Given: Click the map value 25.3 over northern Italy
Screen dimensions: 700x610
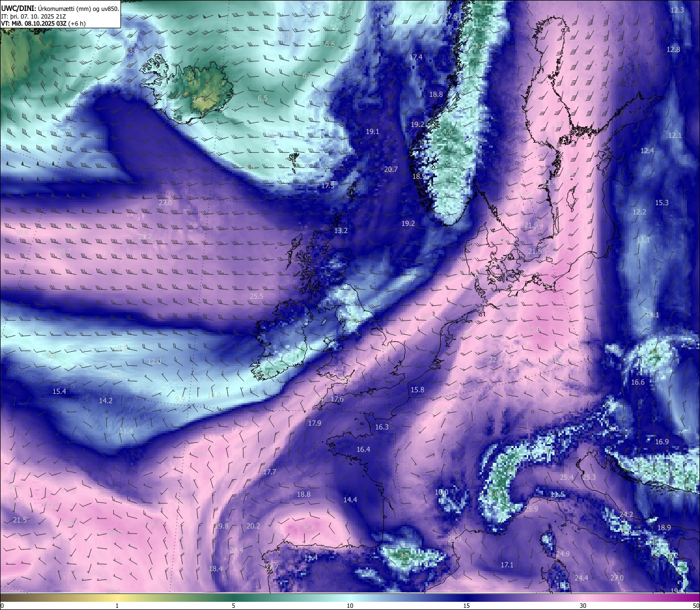Looking at the screenshot, I should click(x=589, y=478).
